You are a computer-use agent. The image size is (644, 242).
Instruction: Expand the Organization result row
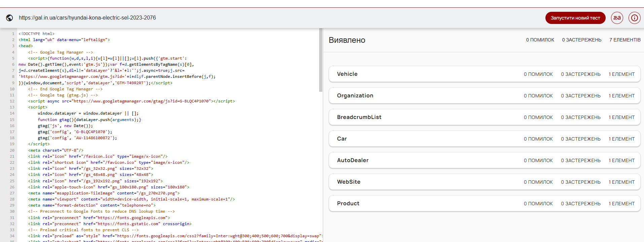coord(485,96)
